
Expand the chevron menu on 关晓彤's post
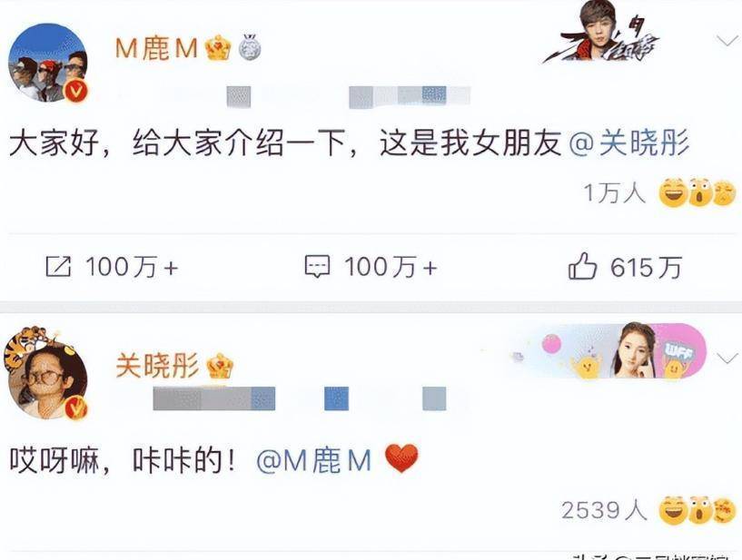727,359
